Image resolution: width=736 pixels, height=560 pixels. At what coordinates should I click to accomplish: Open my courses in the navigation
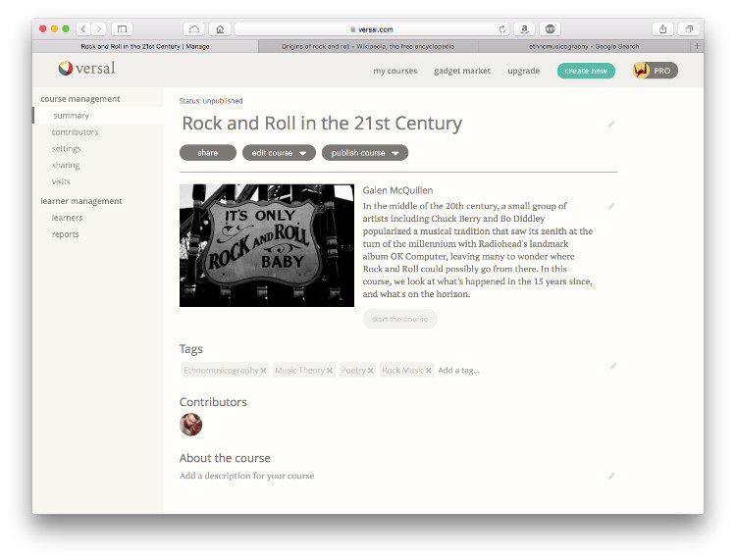[x=395, y=71]
